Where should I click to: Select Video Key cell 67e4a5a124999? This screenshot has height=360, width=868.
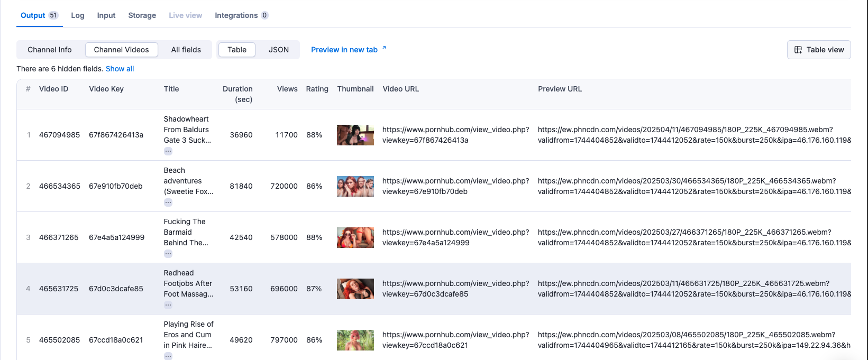coord(117,237)
